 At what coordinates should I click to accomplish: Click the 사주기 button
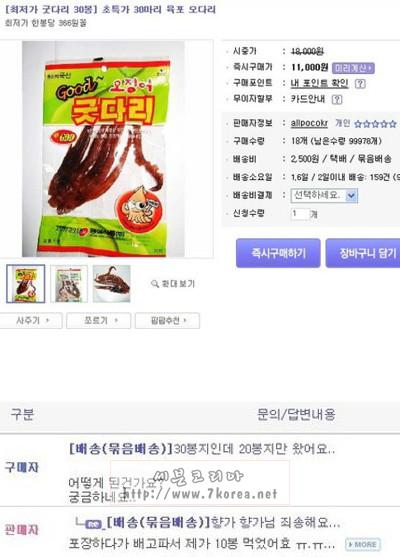point(31,320)
